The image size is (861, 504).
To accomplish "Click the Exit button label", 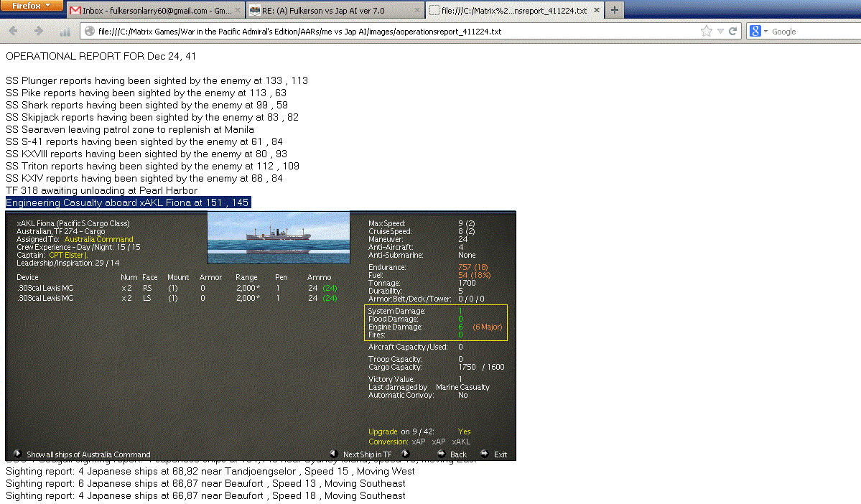I will pos(501,454).
